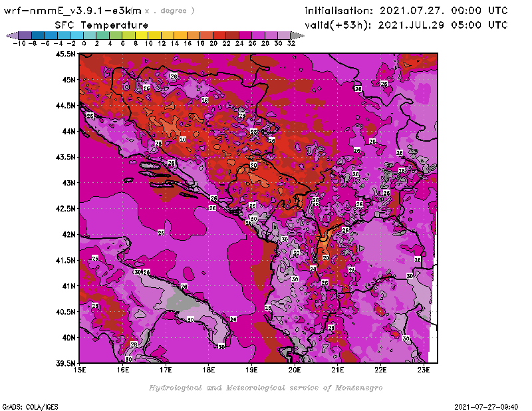Click the 23E longitude axis label
Screen dimensions: 532x411
coord(424,370)
